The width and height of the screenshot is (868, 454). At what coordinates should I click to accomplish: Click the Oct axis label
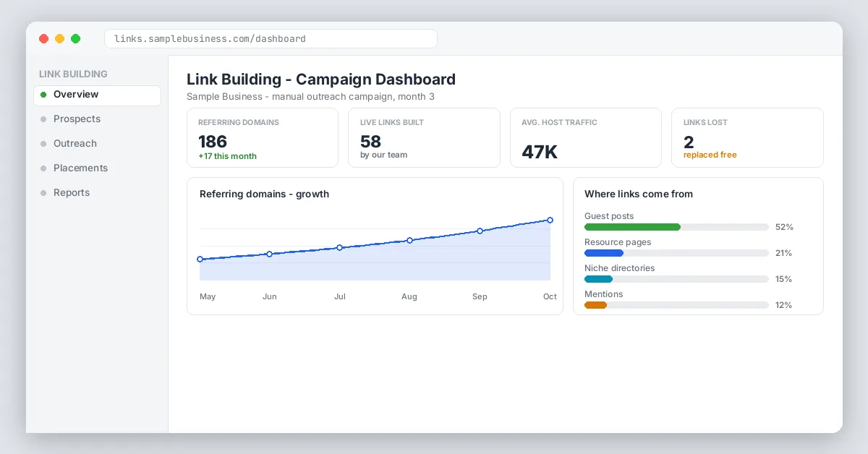click(550, 296)
